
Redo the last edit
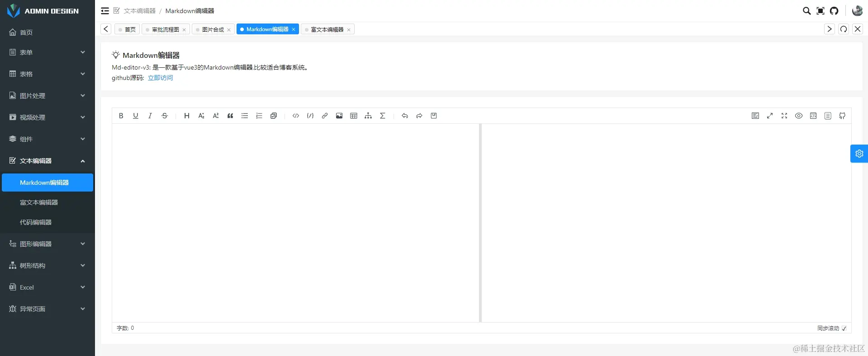point(419,116)
